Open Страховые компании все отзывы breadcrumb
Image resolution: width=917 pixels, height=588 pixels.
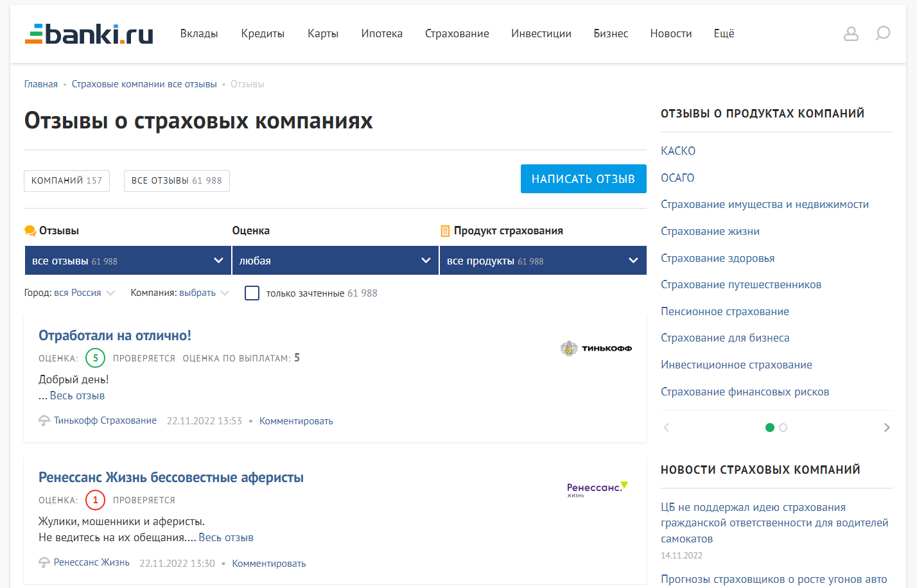(x=144, y=84)
